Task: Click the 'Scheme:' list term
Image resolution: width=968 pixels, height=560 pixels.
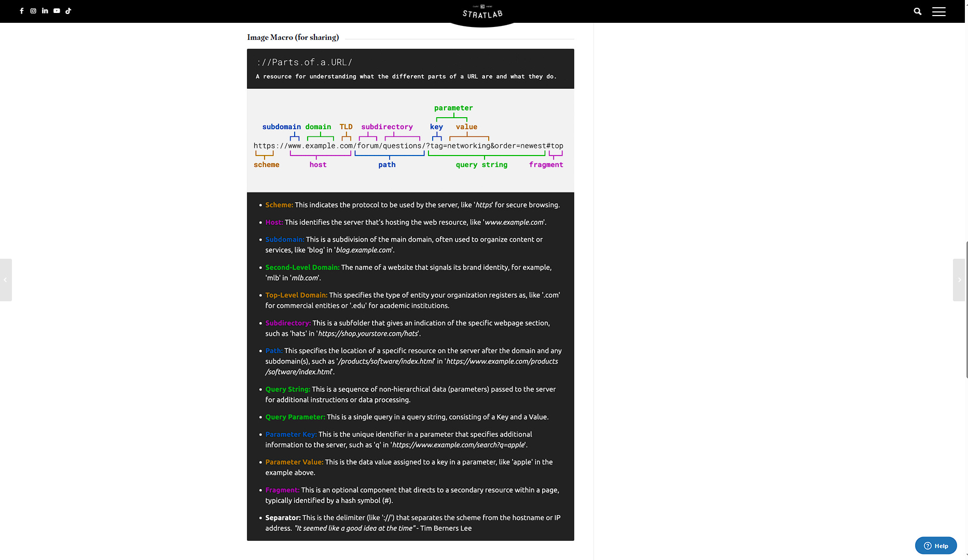Action: (279, 205)
